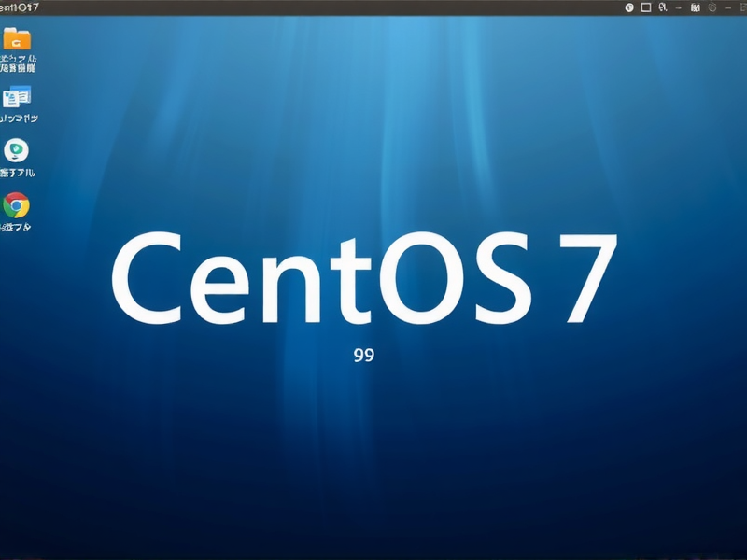Open Google Chrome from the desktop

pos(17,203)
